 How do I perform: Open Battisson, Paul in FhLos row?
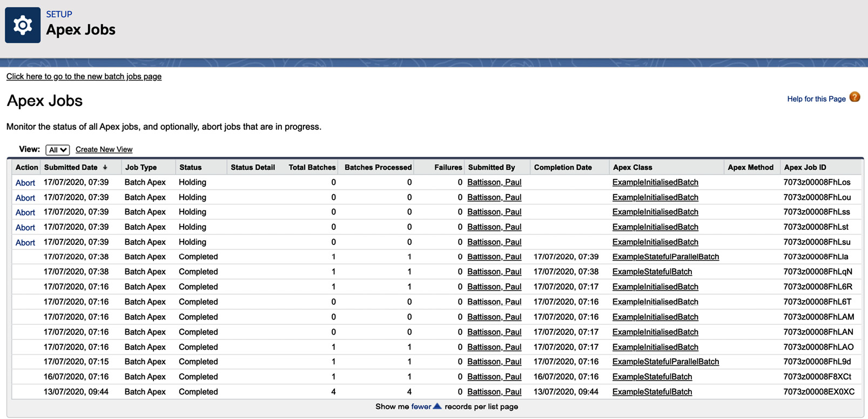point(494,182)
